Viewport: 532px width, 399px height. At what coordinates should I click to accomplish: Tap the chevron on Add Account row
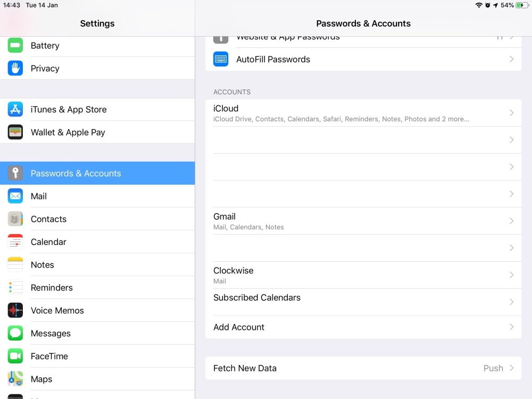512,327
